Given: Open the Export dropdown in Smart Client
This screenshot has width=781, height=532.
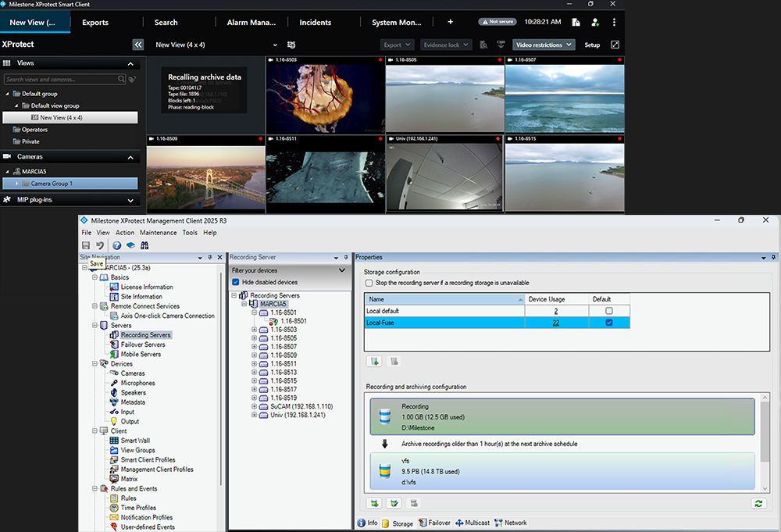Looking at the screenshot, I should [x=397, y=45].
